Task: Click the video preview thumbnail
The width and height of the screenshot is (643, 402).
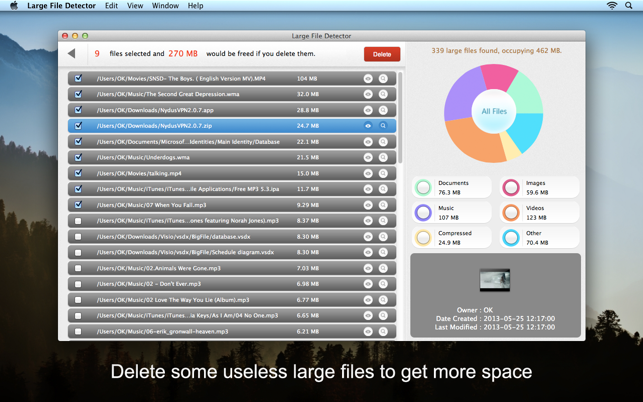Action: click(495, 280)
